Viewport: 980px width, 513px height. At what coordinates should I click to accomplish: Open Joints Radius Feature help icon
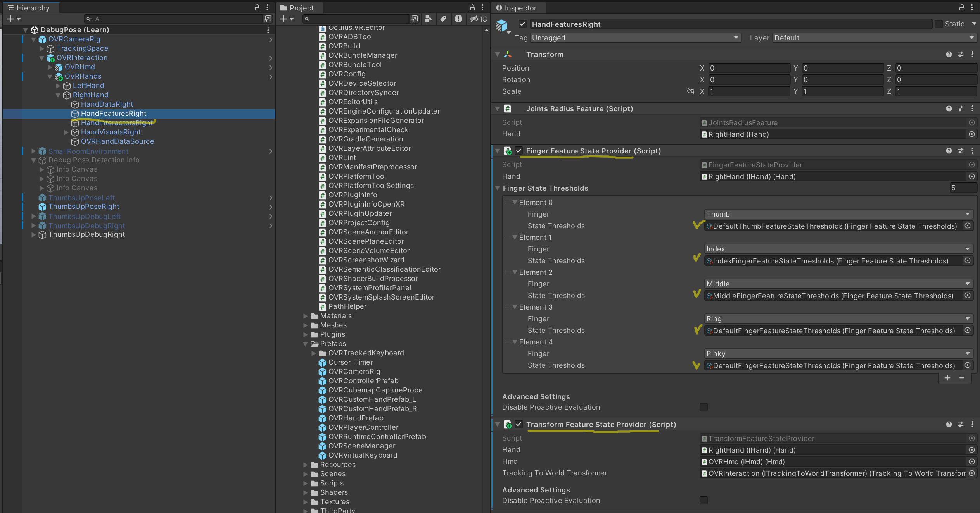(949, 109)
